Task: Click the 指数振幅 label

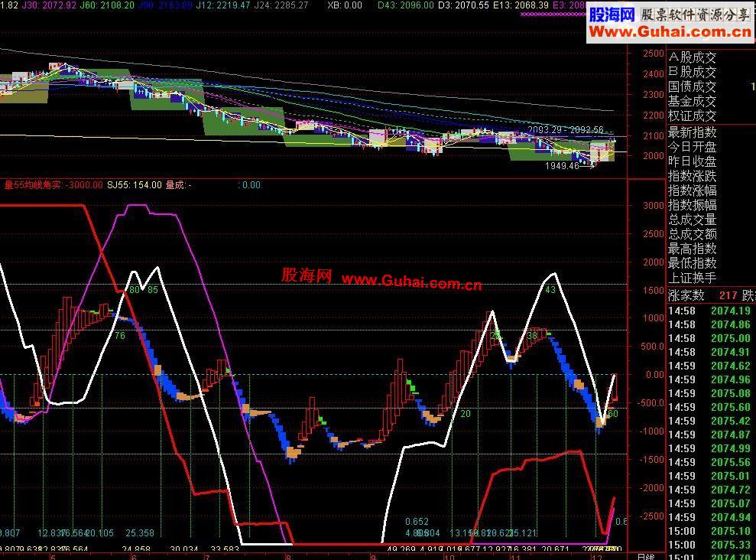Action: click(693, 204)
